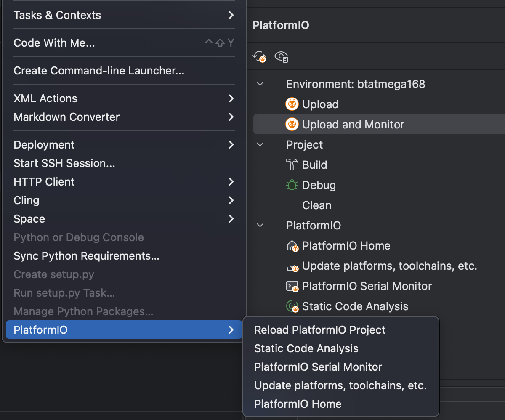Click the Static Code Analysis icon in tree

[292, 306]
